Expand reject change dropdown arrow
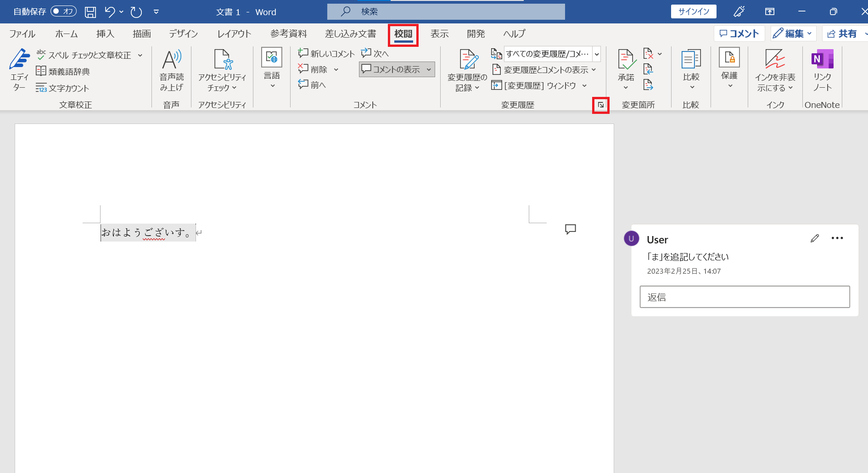Screen dimensions: 868x473 pos(660,54)
